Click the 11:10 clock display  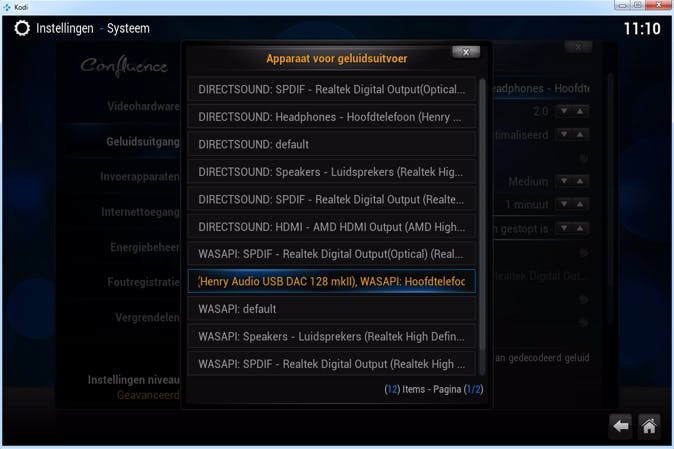click(642, 29)
